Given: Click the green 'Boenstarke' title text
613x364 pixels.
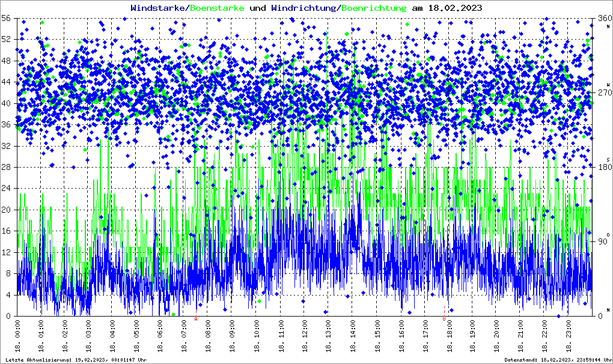Looking at the screenshot, I should 217,8.
